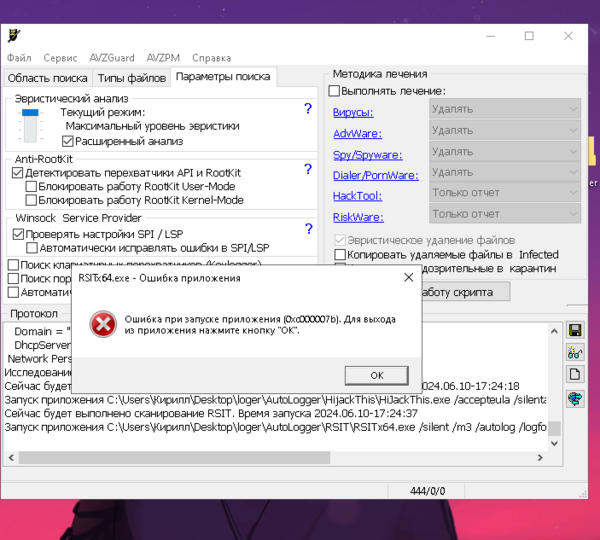Image resolution: width=600 pixels, height=540 pixels.
Task: Open the Spy/Spyware action dropdown
Action: coord(505,152)
